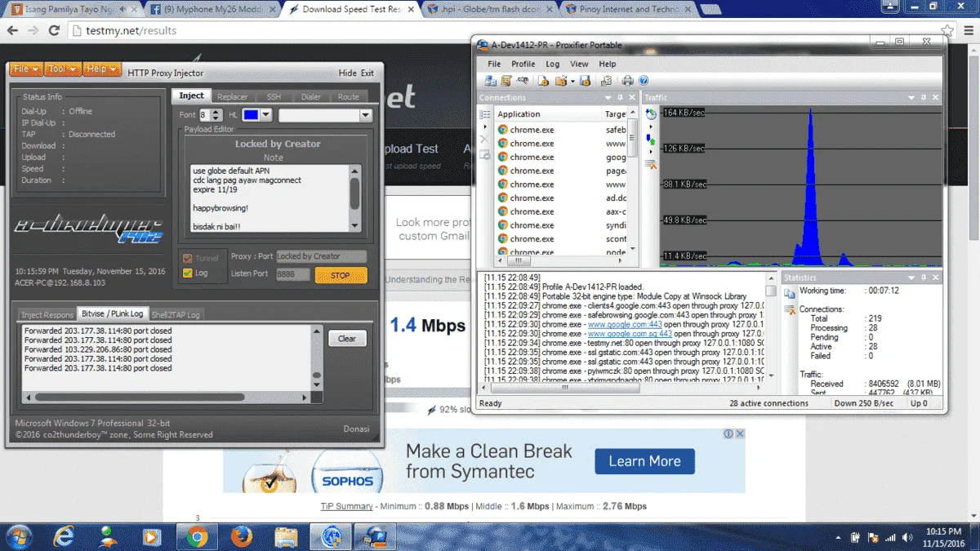Screen dimensions: 980x551
Task: Toggle the Tunnel checkbox in HTTP Proxy Injector
Action: (188, 258)
